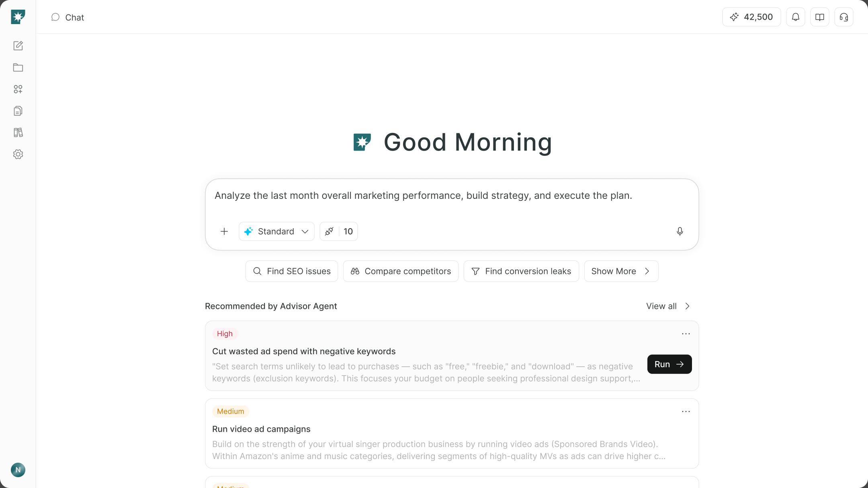Click the plus attach button
Viewport: 868px width, 488px height.
coord(224,231)
